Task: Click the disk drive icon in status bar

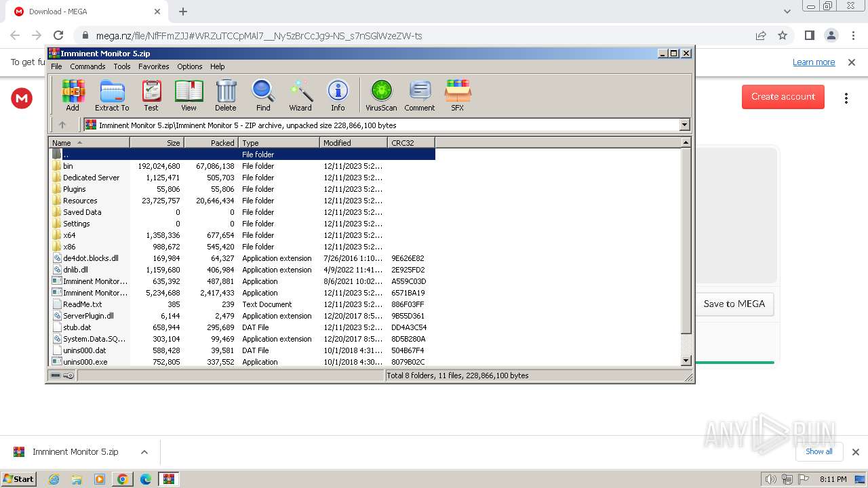Action: 56,375
